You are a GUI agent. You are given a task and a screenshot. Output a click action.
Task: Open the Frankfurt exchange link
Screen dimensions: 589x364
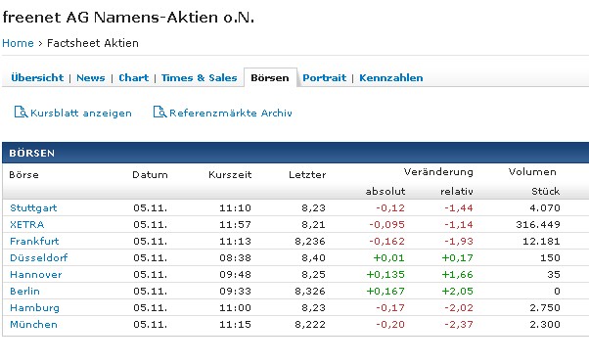(34, 241)
